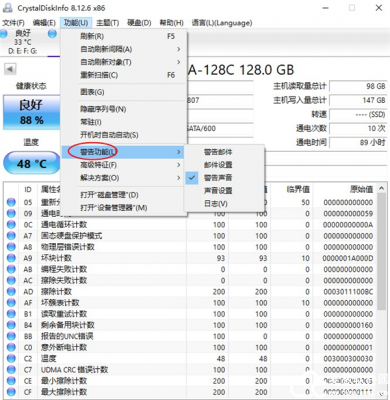Click the status orb for 擦除计数 AD
This screenshot has width=390, height=400.
(11, 292)
